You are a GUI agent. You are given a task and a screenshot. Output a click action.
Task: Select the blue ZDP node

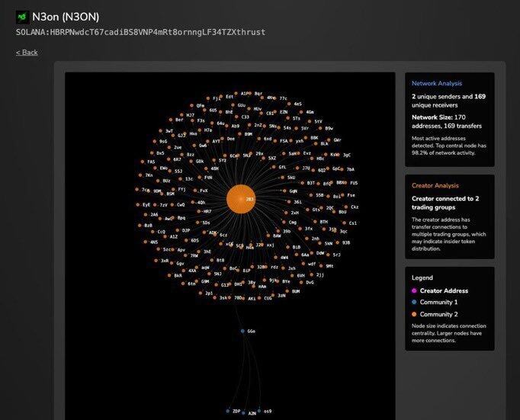[x=227, y=411]
